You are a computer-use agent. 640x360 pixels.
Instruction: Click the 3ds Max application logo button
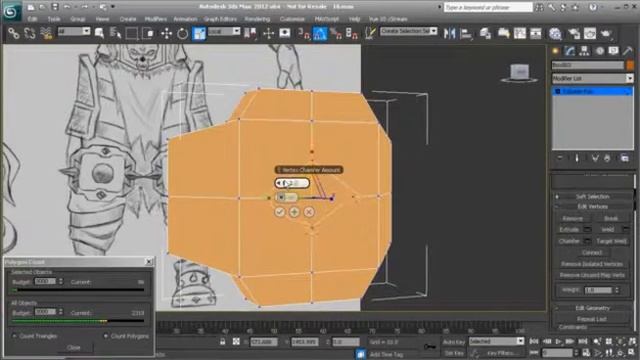click(11, 11)
